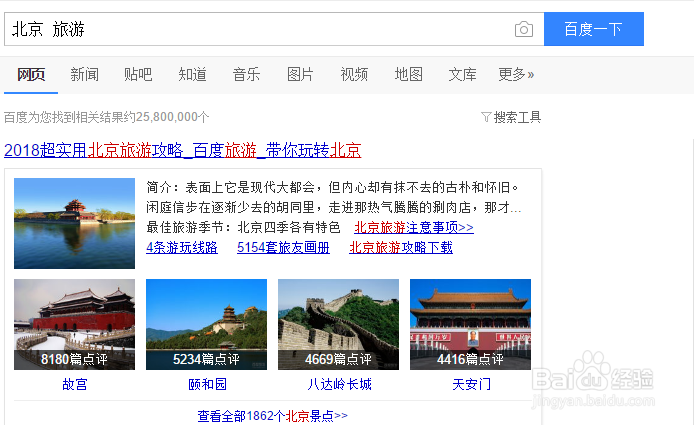Open the 八达岭长城 caption link
This screenshot has width=694, height=425.
(339, 384)
